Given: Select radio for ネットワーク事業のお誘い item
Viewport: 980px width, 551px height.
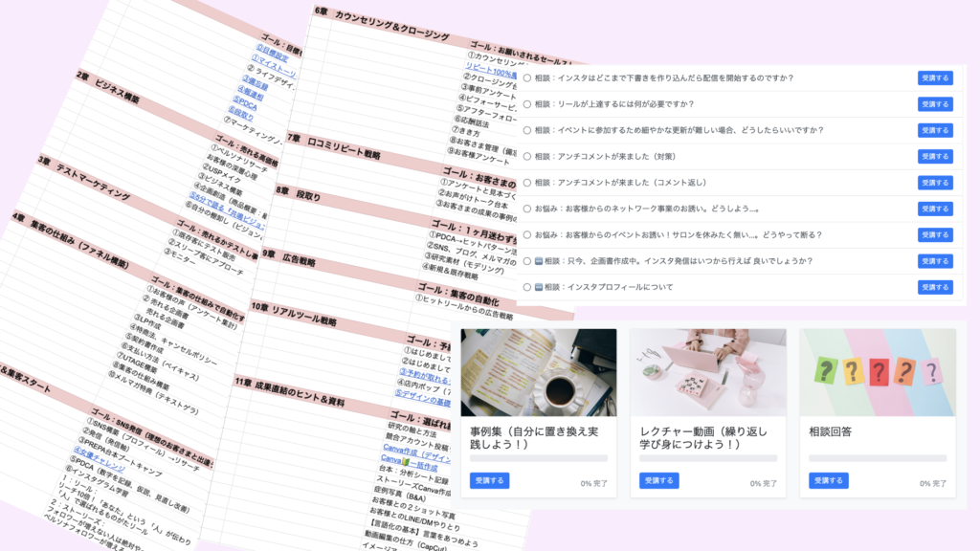Looking at the screenshot, I should 527,209.
